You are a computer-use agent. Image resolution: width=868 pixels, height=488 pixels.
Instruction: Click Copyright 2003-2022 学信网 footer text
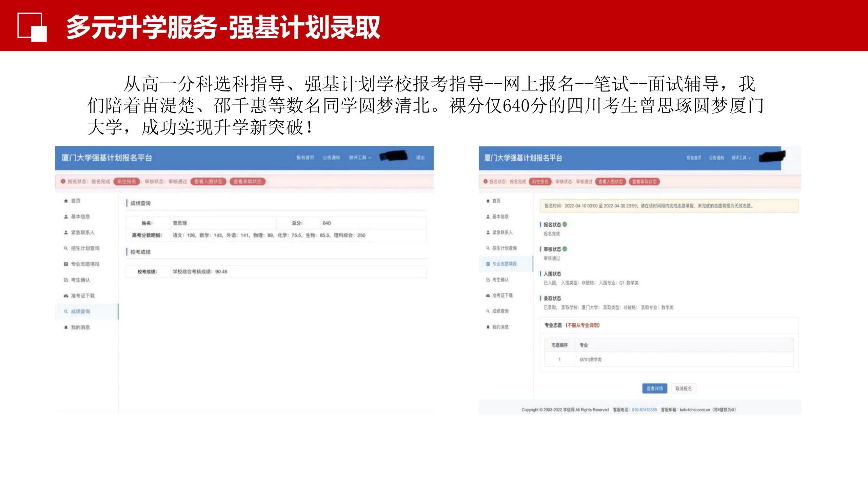(x=565, y=410)
